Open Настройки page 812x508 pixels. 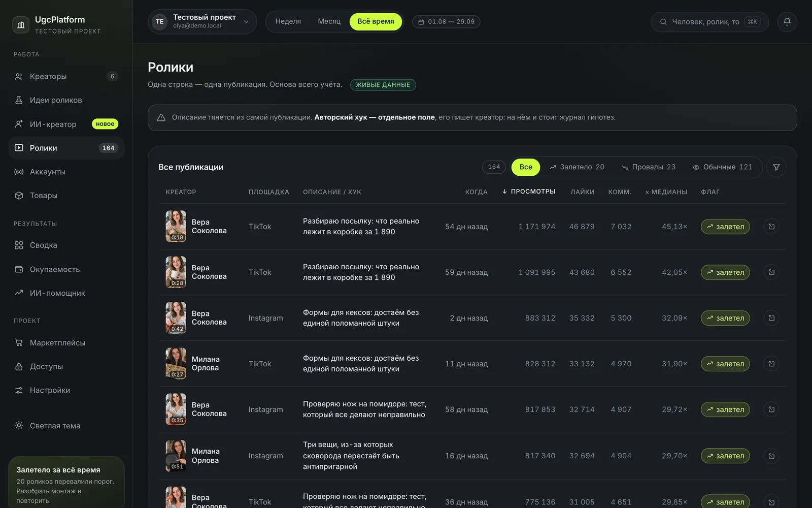tap(66, 390)
